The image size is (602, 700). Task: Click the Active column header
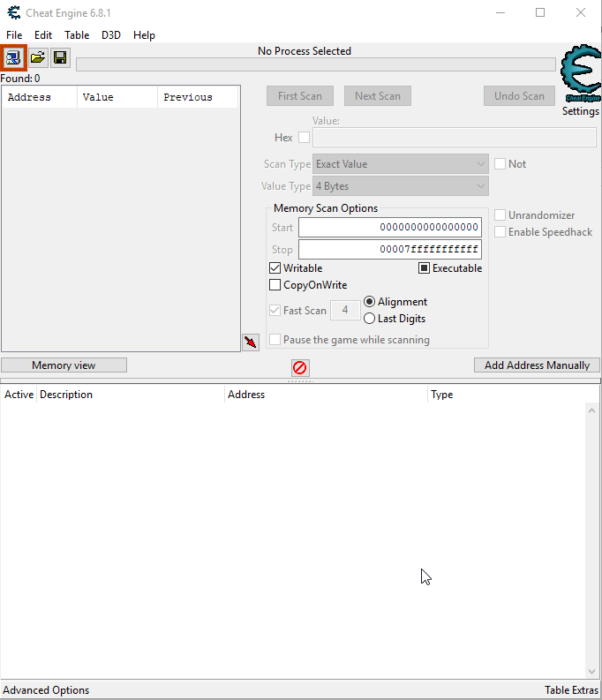point(19,395)
